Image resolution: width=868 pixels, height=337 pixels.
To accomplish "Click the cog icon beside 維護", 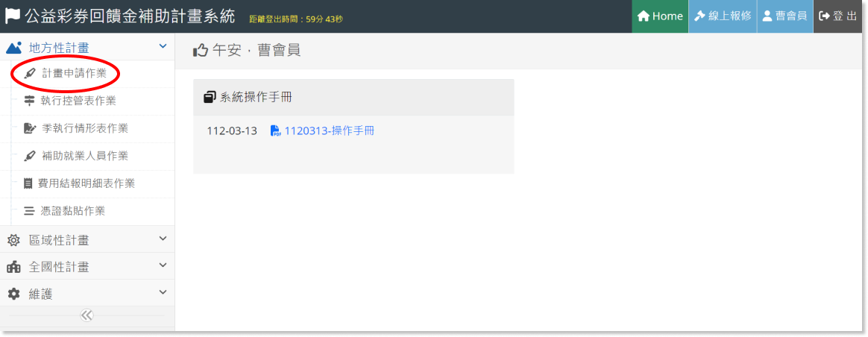I will tap(13, 294).
